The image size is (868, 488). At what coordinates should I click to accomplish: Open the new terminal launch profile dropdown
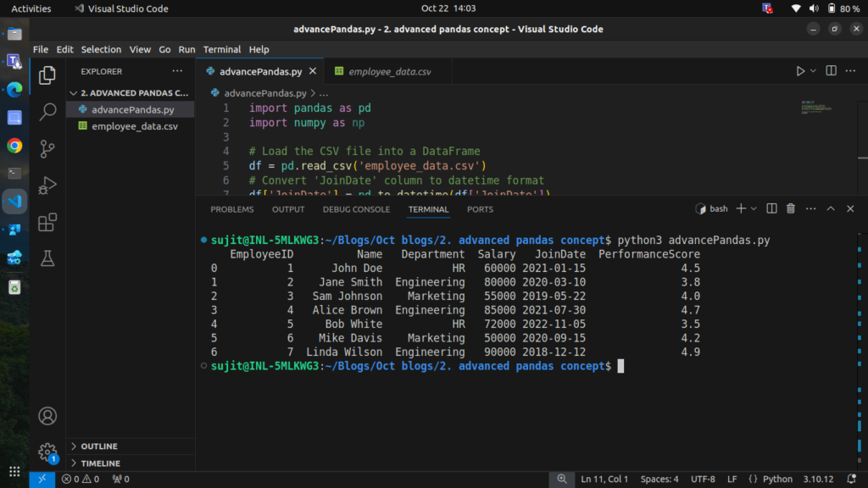pos(754,208)
